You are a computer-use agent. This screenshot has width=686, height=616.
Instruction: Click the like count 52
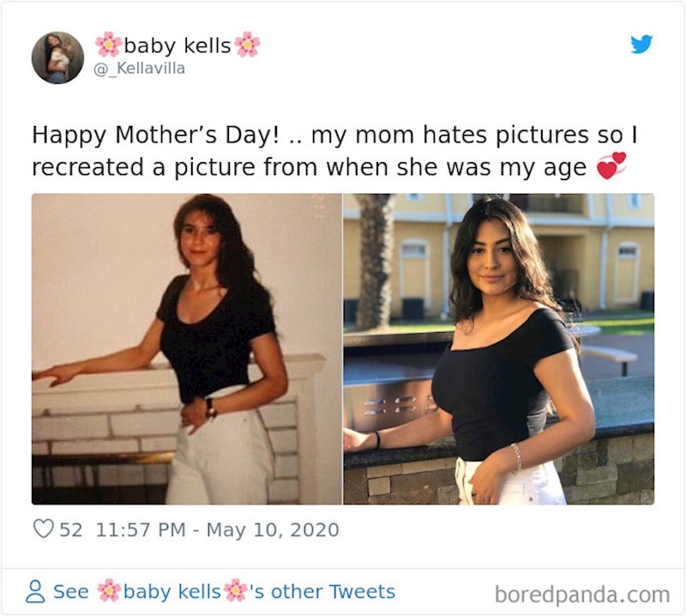(71, 530)
